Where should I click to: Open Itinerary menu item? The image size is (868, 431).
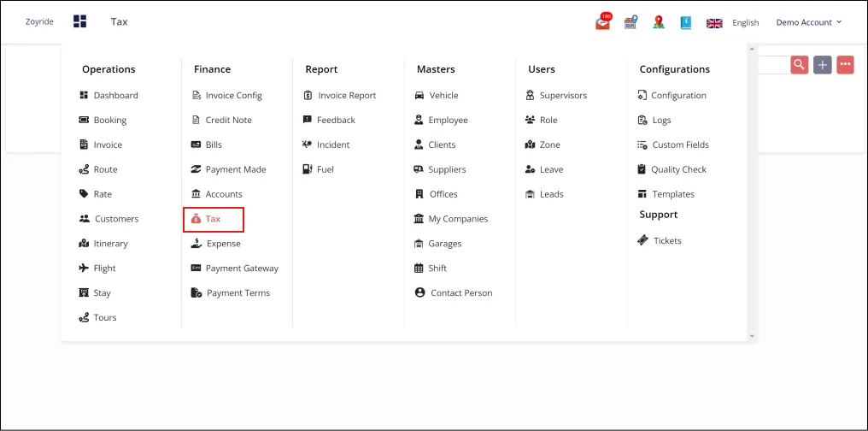pos(103,243)
